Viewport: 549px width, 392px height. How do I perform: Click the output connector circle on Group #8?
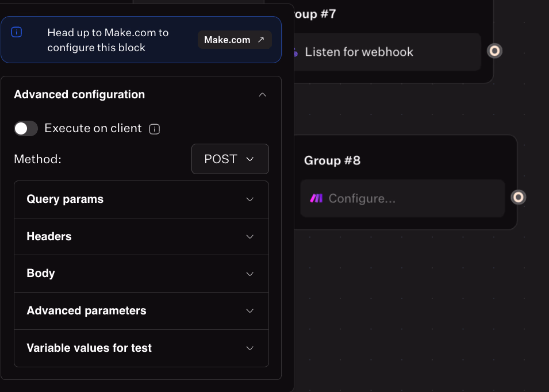point(518,197)
